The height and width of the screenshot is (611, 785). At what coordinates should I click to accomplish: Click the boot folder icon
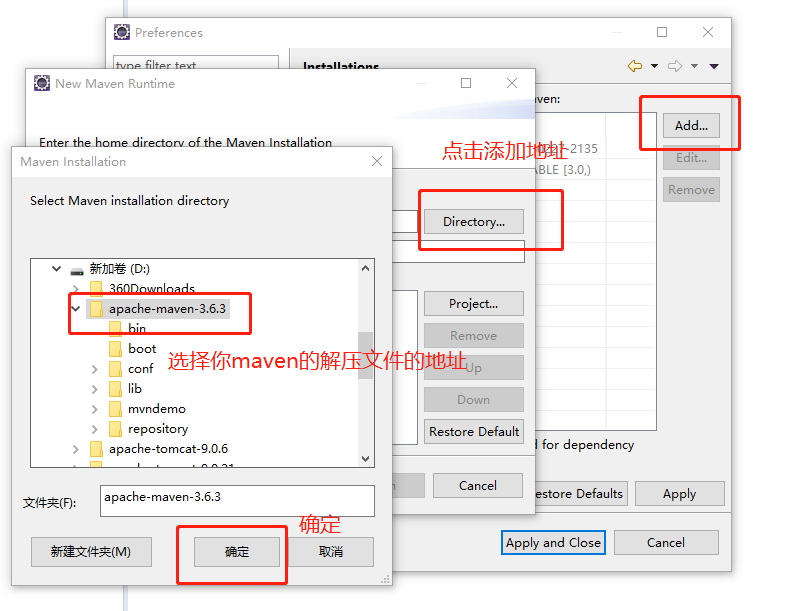pyautogui.click(x=115, y=349)
